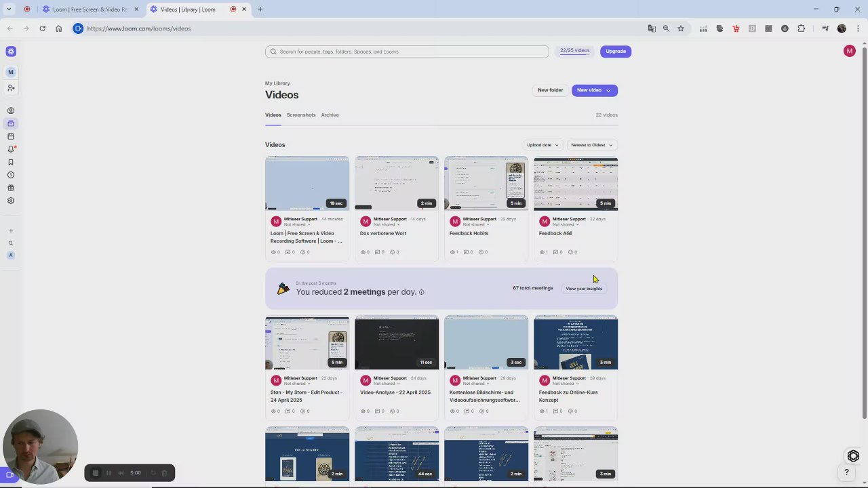
Task: Reload the page
Action: coord(42,28)
